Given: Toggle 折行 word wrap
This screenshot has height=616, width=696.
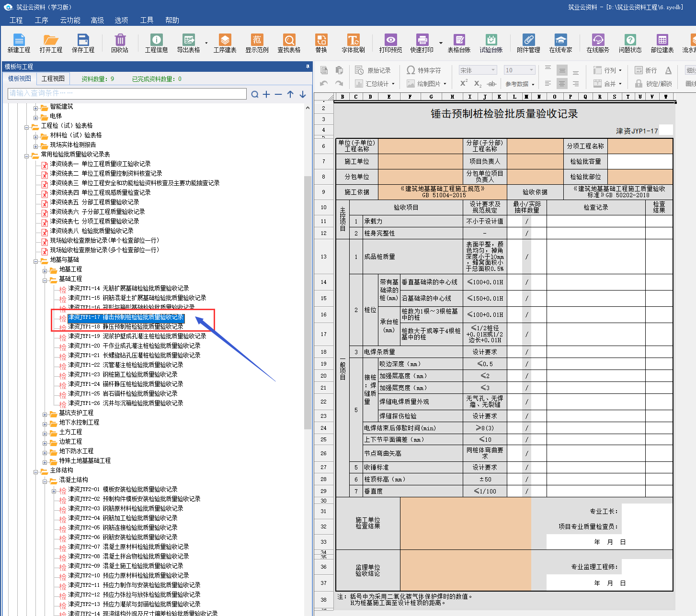Looking at the screenshot, I should (646, 70).
